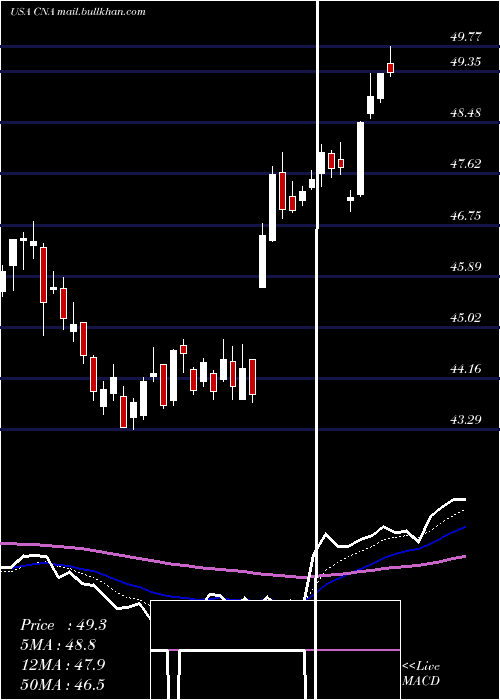This screenshot has height=700, width=500.
Task: Click the <<Live MACD label
Action: (x=421, y=673)
